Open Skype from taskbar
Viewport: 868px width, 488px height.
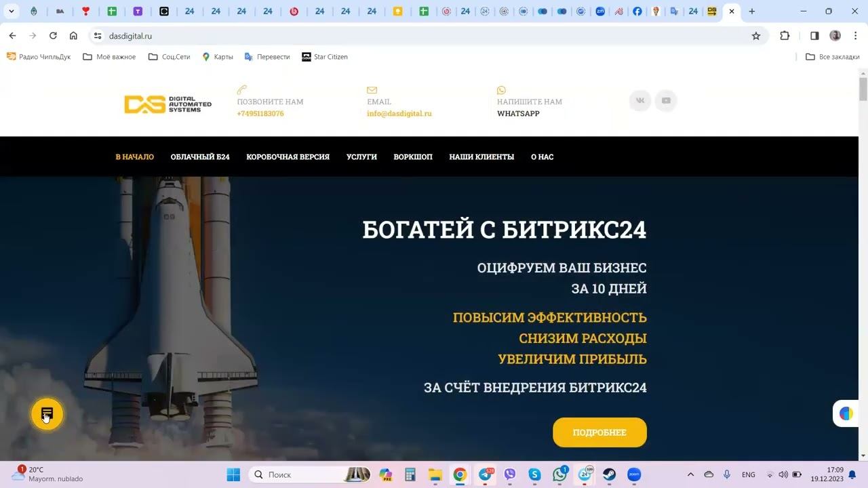pyautogui.click(x=535, y=474)
